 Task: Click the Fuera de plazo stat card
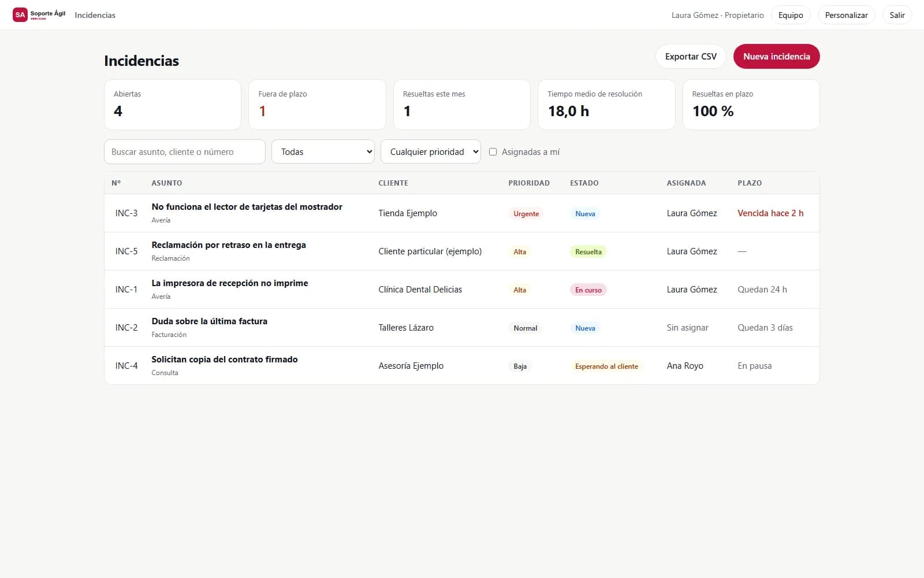tap(317, 105)
